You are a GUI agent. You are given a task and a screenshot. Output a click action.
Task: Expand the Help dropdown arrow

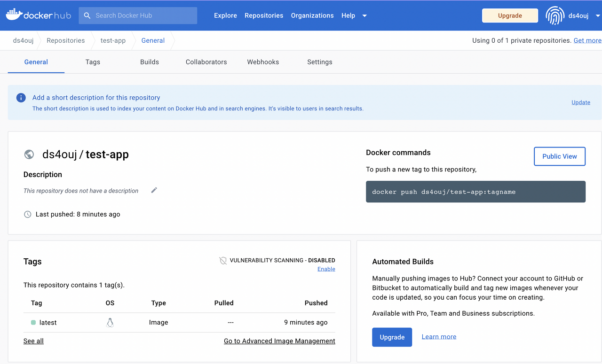364,15
